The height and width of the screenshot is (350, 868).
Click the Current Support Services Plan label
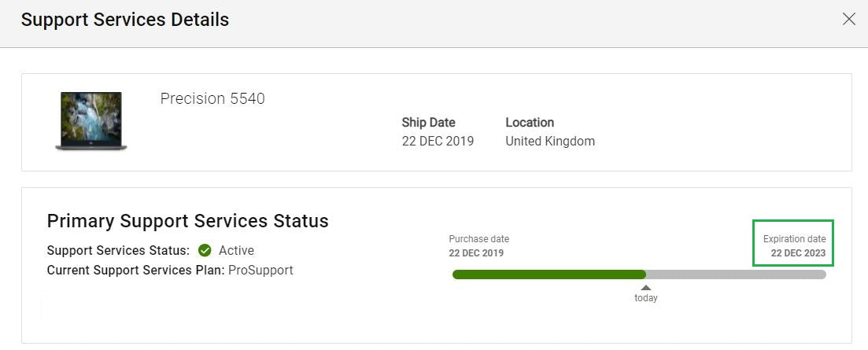click(136, 271)
